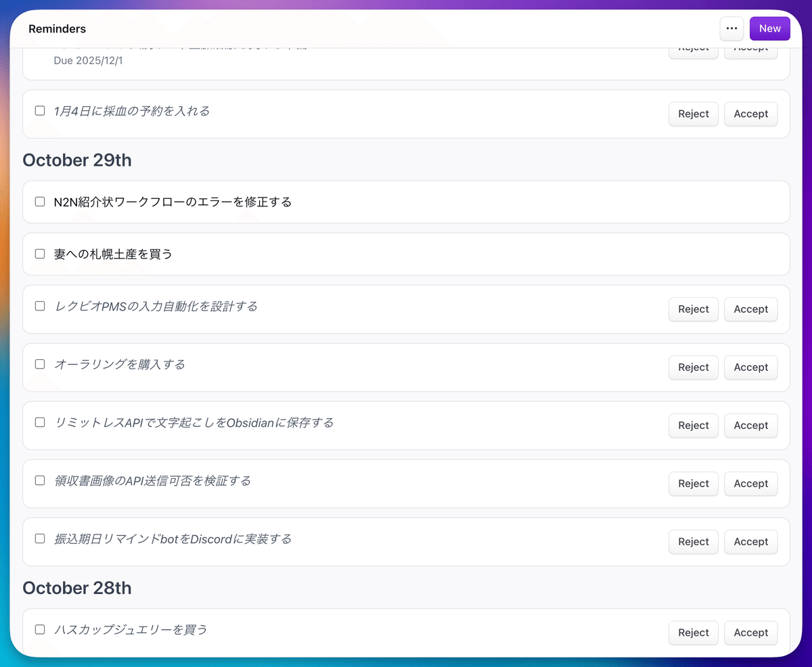
Task: Open the N2N紹介状ワークフロー reminder text
Action: 173,202
